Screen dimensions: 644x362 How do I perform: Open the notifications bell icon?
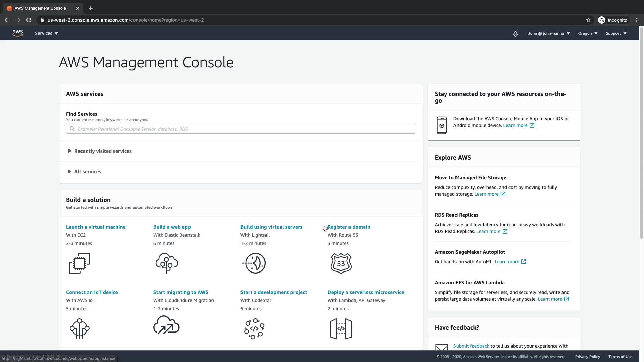point(515,34)
